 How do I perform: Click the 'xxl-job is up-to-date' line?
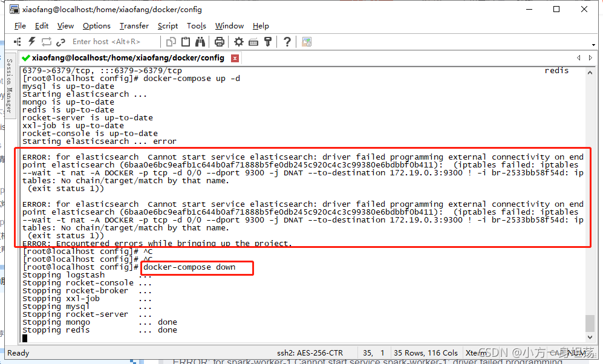(73, 126)
